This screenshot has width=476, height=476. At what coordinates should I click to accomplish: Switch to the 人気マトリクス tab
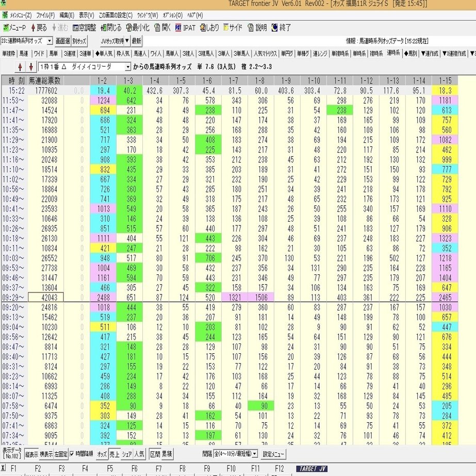[x=265, y=54]
